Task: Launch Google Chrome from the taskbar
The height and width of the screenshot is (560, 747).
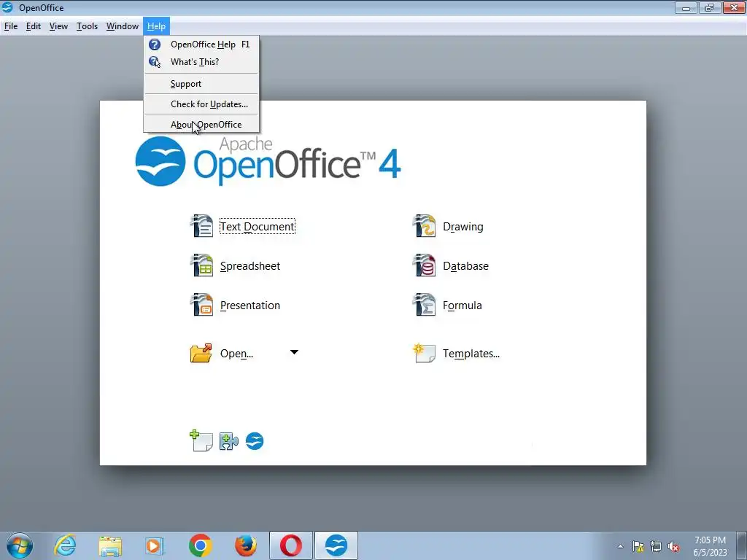Action: 200,545
